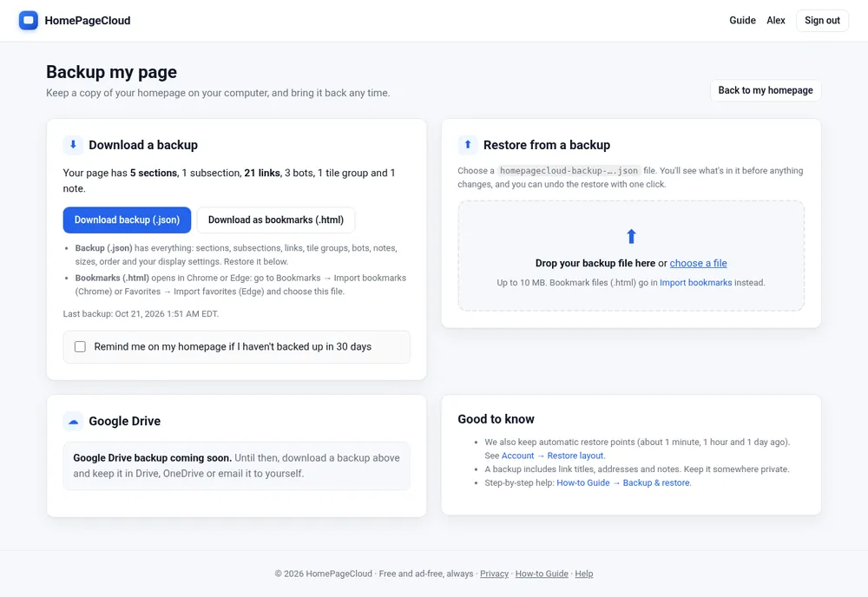Click the Restore from a backup heading
This screenshot has width=868, height=597.
coord(546,145)
